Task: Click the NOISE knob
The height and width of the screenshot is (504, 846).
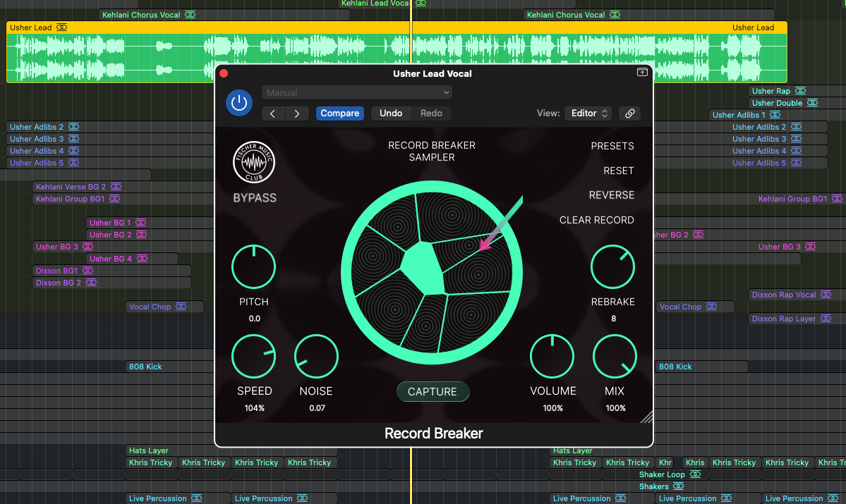Action: (316, 356)
